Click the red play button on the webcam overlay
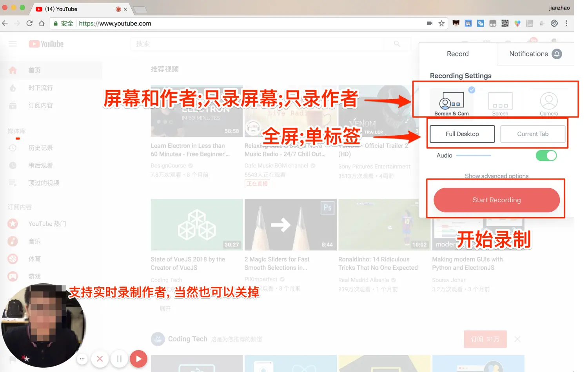 click(x=138, y=359)
